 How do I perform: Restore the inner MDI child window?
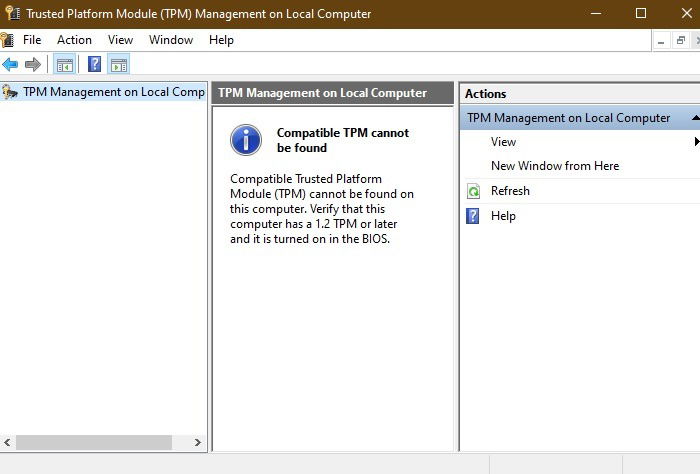[x=680, y=41]
